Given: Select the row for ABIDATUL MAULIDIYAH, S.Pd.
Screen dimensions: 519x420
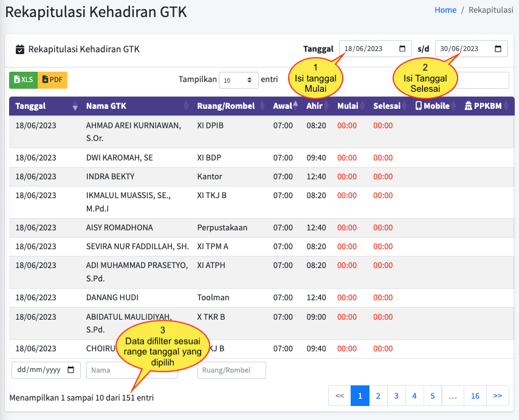Looking at the screenshot, I should coord(261,323).
